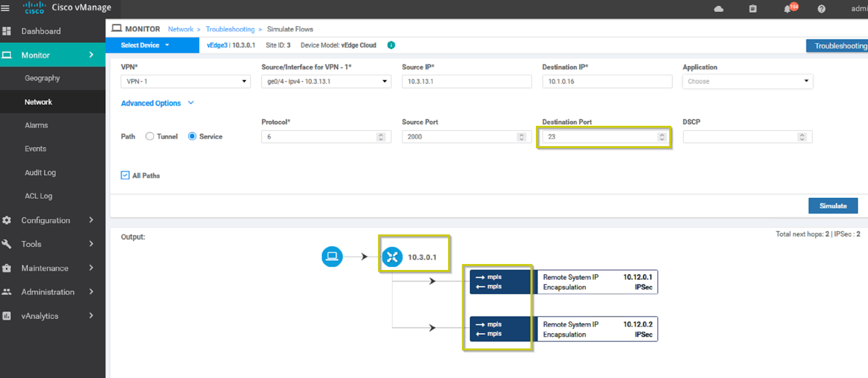Click the Dashboard grid icon

pyautogui.click(x=7, y=31)
